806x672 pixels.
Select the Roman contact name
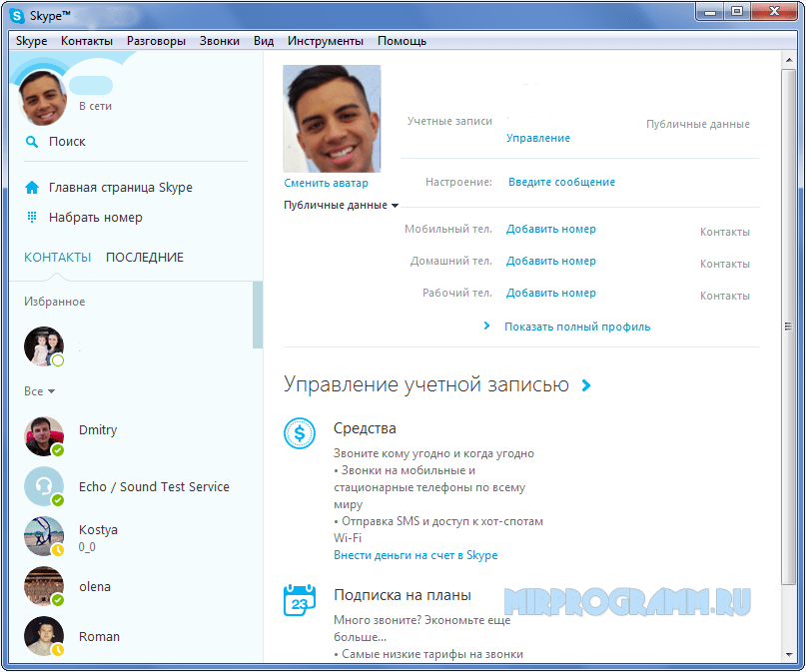coord(99,636)
